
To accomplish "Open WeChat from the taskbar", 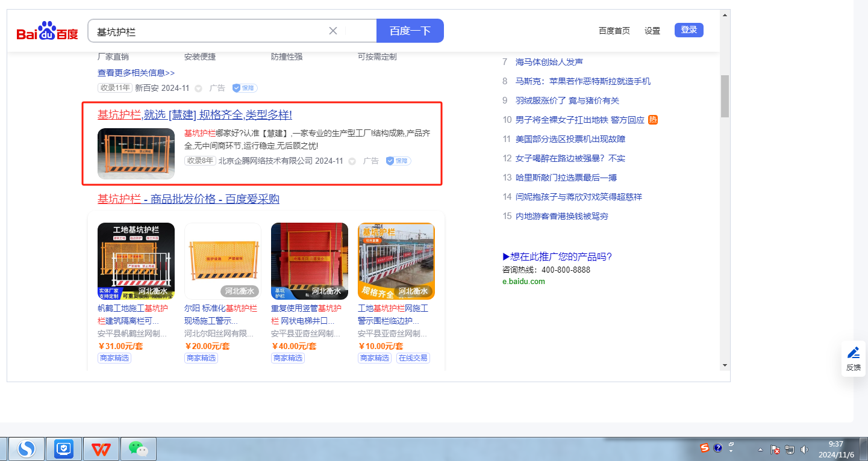I will [x=138, y=449].
